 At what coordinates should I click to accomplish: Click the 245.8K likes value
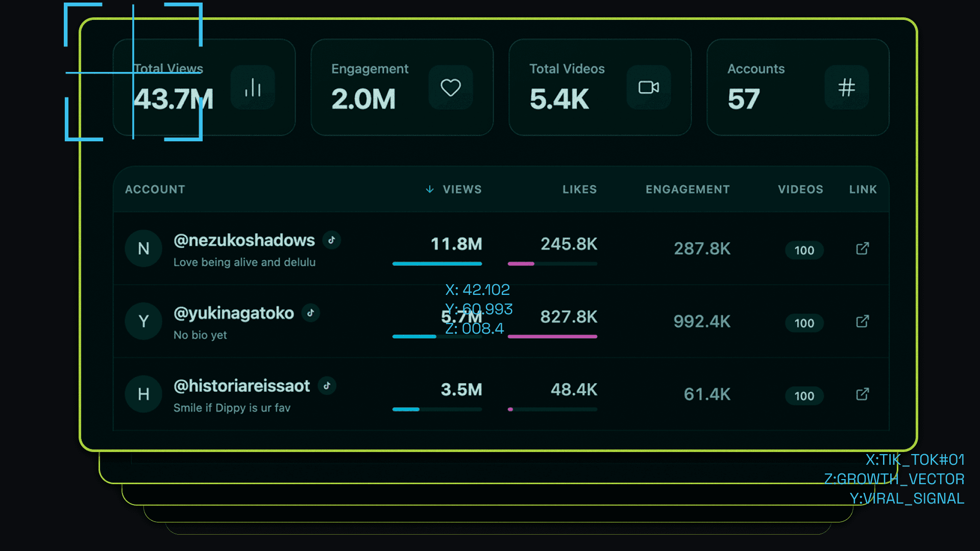coord(569,244)
